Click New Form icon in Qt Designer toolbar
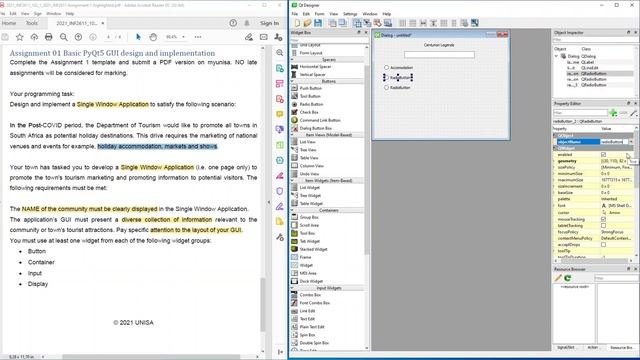The image size is (640, 360). tap(297, 23)
